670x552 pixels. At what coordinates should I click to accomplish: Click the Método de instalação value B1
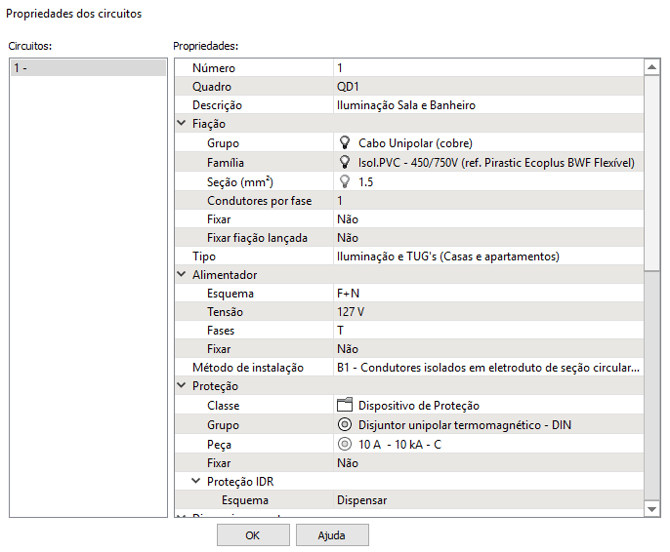(x=488, y=368)
